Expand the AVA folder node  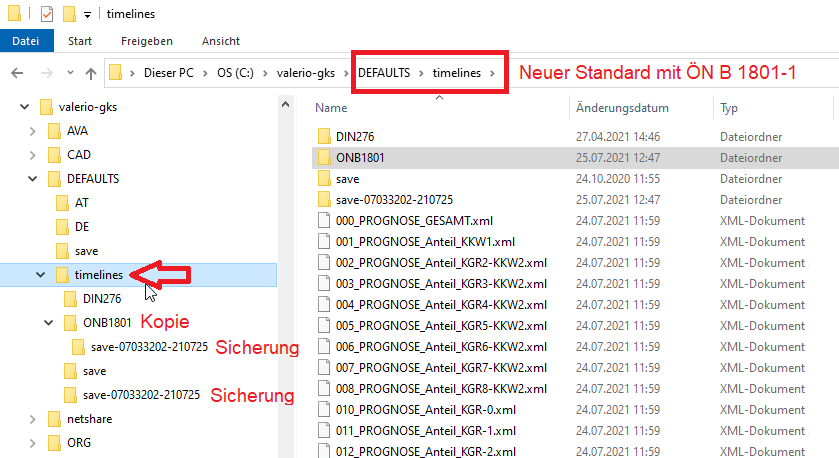click(32, 131)
